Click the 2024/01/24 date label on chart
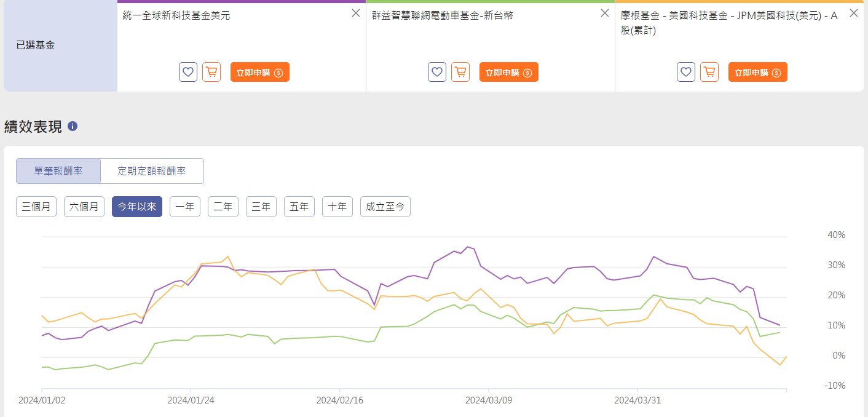Image resolution: width=868 pixels, height=417 pixels. click(x=191, y=400)
